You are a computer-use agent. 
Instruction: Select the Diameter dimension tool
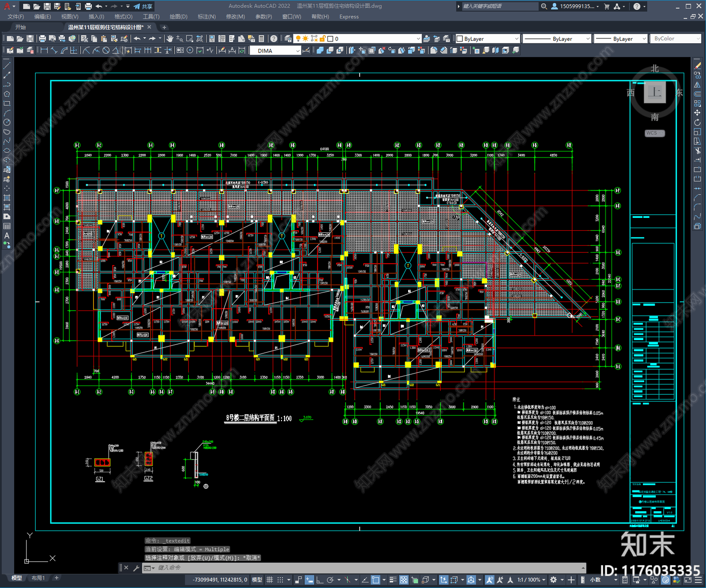coord(106,51)
